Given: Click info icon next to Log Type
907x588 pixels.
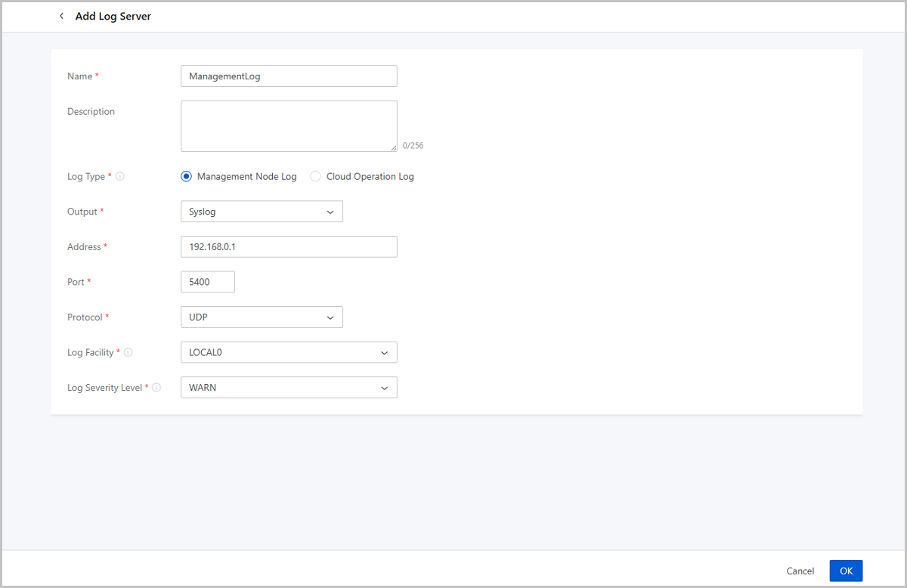Looking at the screenshot, I should [x=120, y=177].
